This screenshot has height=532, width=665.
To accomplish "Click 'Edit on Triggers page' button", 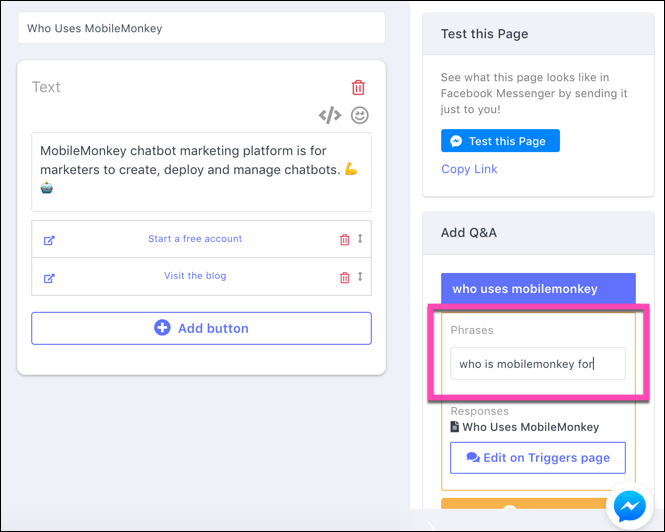I will point(538,458).
